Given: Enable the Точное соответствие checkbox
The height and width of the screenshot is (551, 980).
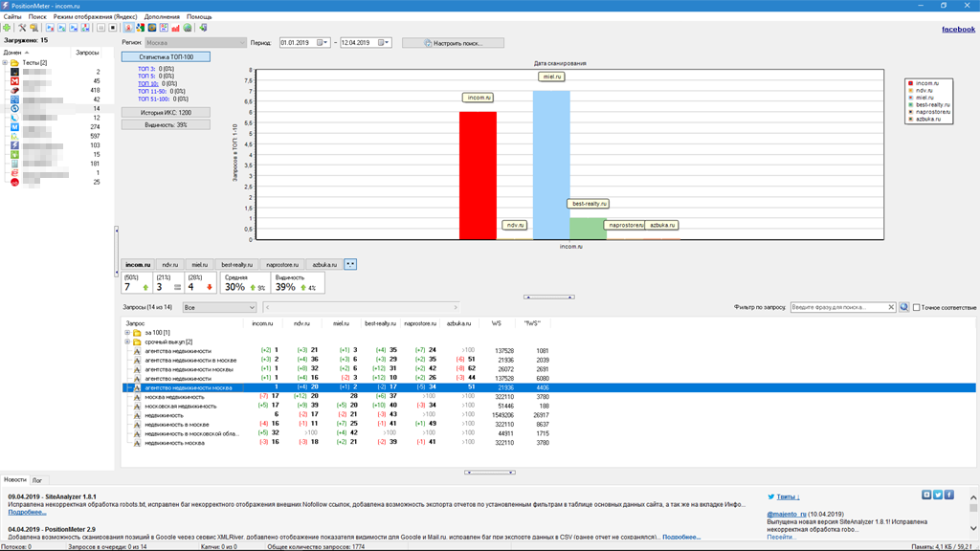Looking at the screenshot, I should point(917,307).
